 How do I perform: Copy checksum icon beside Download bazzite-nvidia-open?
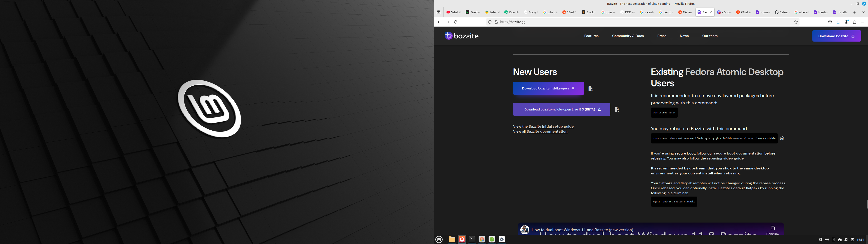click(591, 89)
